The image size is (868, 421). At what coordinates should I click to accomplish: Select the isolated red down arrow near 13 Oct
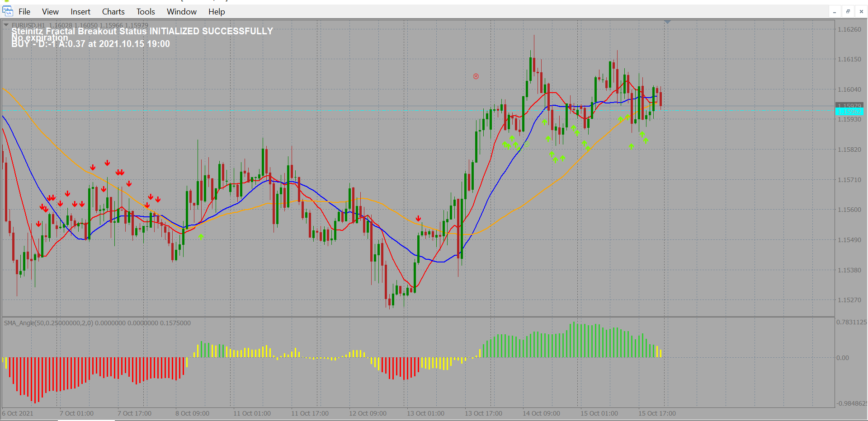point(418,219)
